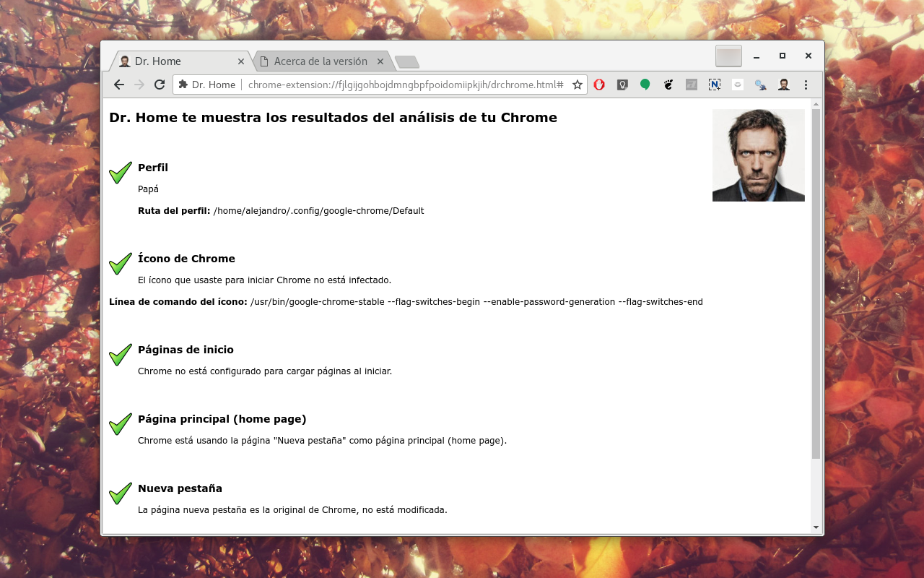Bookmark this page with the star icon

577,85
